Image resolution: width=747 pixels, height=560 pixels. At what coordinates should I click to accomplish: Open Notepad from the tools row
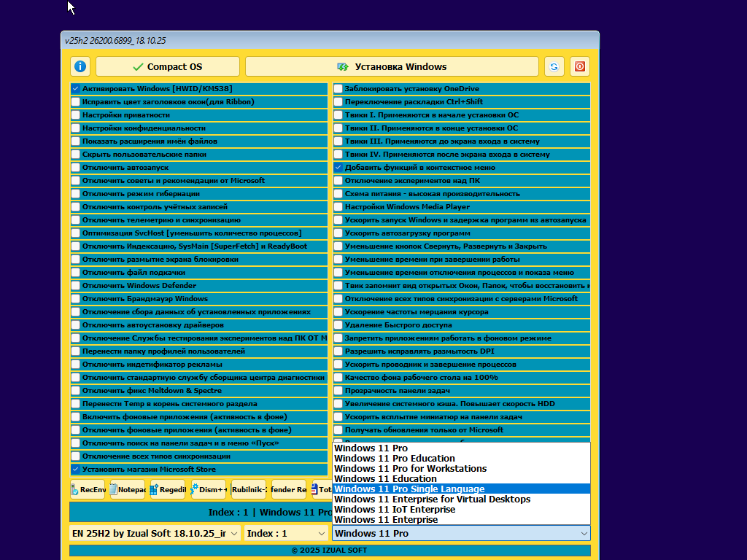(x=128, y=490)
